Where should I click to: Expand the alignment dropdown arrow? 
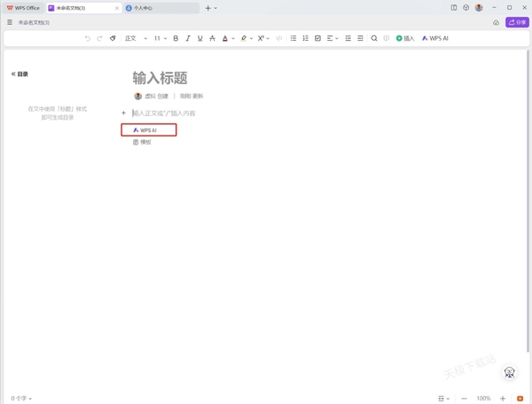point(337,38)
